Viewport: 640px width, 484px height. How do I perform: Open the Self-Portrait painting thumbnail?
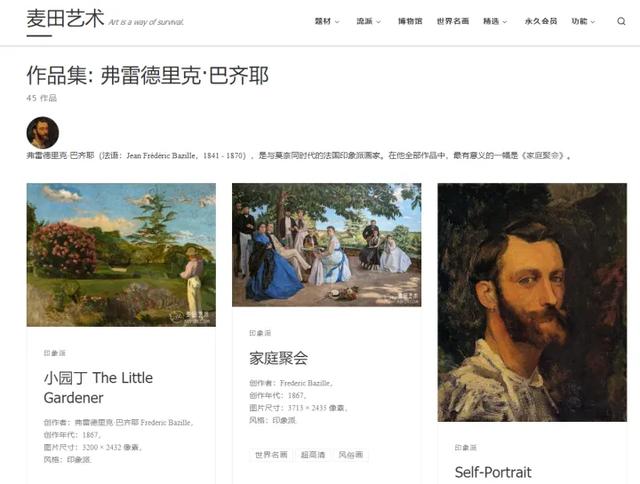pyautogui.click(x=532, y=302)
